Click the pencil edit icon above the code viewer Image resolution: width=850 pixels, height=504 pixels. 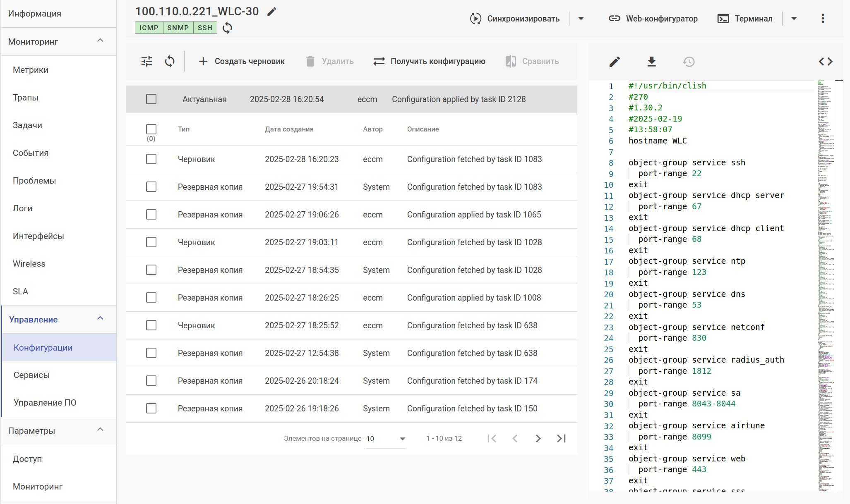click(x=615, y=62)
